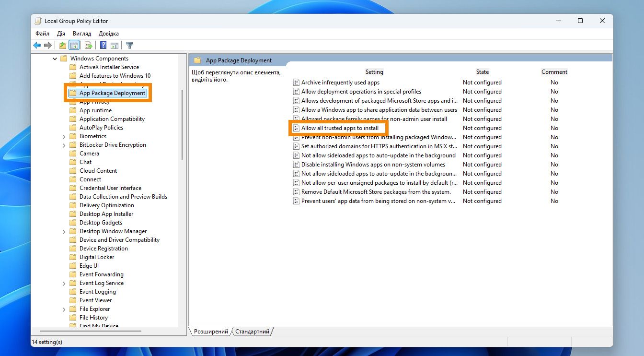
Task: Click the vertical scrollbar of the tree pane
Action: (x=182, y=124)
